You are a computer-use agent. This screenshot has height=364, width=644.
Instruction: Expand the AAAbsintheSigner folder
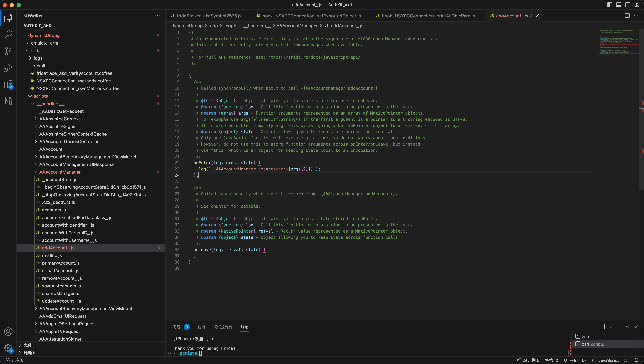pyautogui.click(x=58, y=126)
